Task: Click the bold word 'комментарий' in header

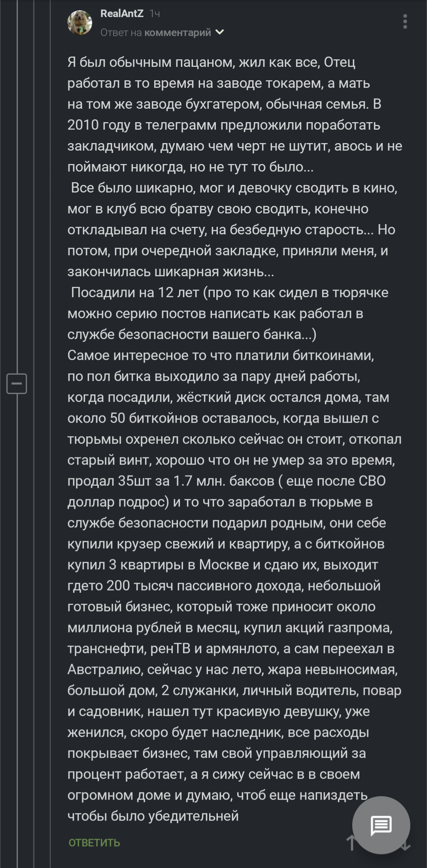Action: pos(178,32)
